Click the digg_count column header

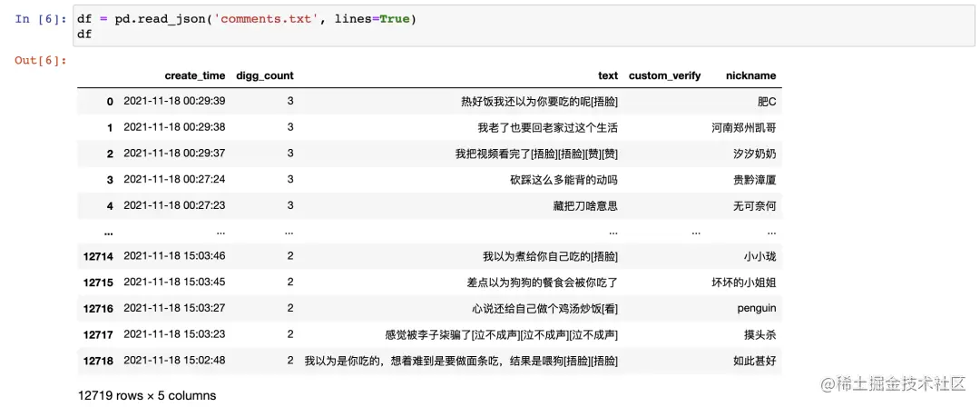(x=264, y=75)
